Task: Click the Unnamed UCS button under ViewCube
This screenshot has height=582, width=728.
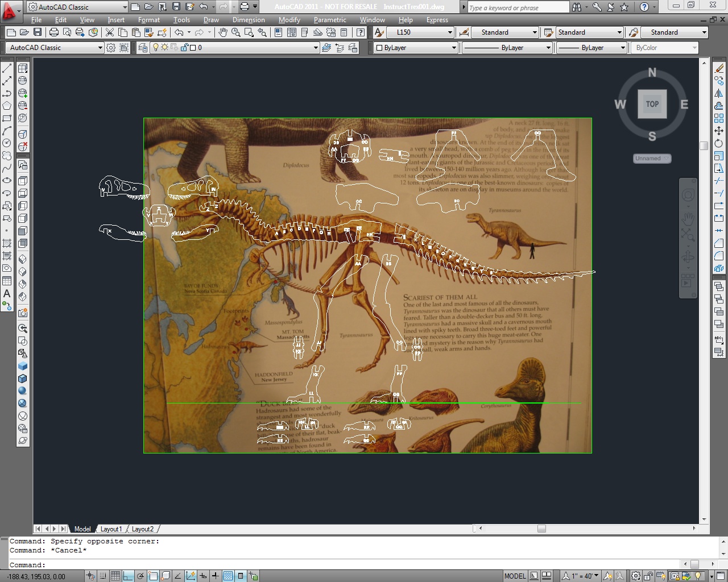Action: 652,159
